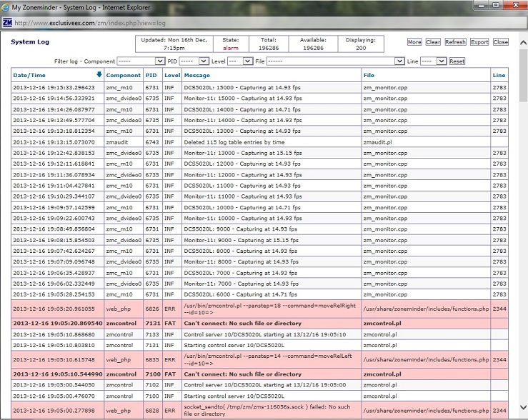Click the vertical scrollbar thumb
The width and height of the screenshot is (528, 420).
pyautogui.click(x=523, y=75)
